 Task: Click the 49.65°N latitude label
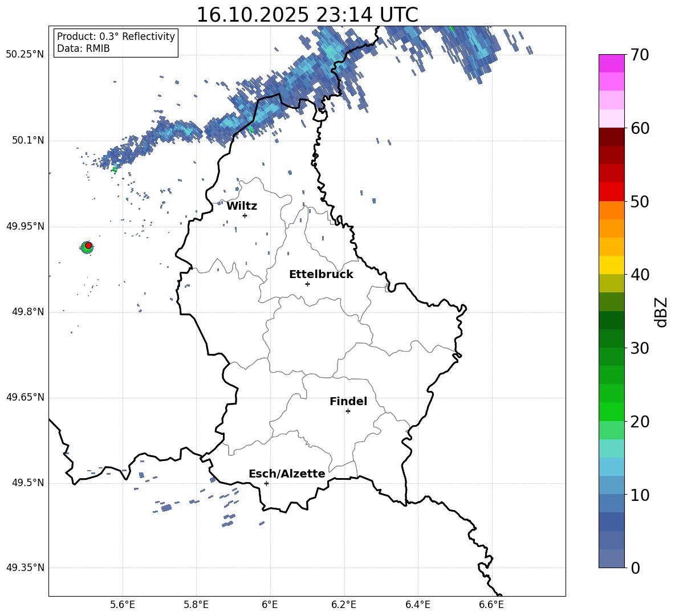click(25, 397)
